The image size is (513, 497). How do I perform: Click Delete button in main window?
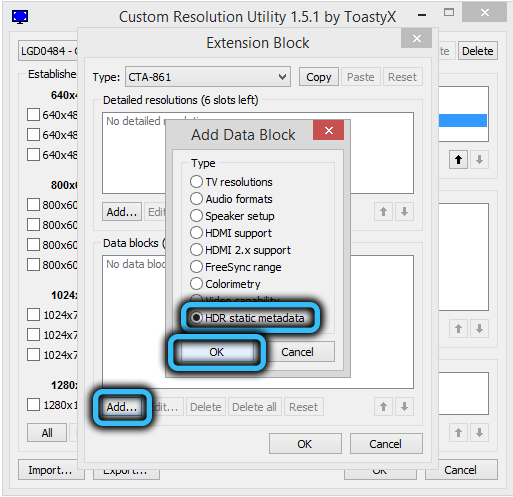coord(478,51)
